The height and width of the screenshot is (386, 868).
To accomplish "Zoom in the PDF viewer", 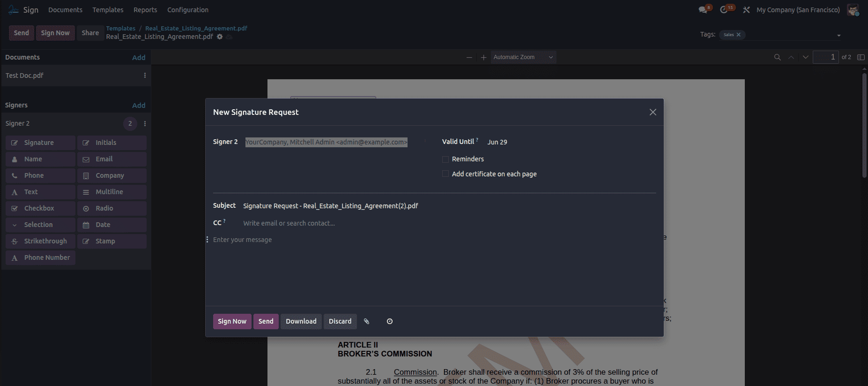I will 483,57.
